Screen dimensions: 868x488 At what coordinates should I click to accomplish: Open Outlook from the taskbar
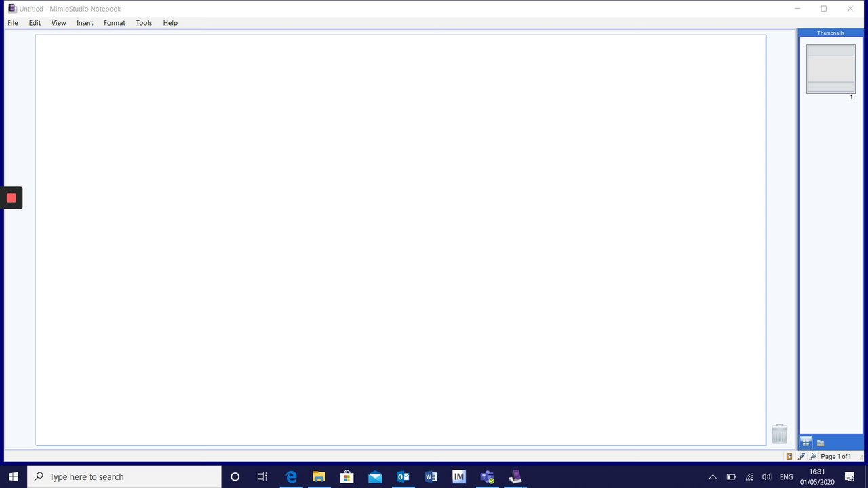(x=403, y=476)
